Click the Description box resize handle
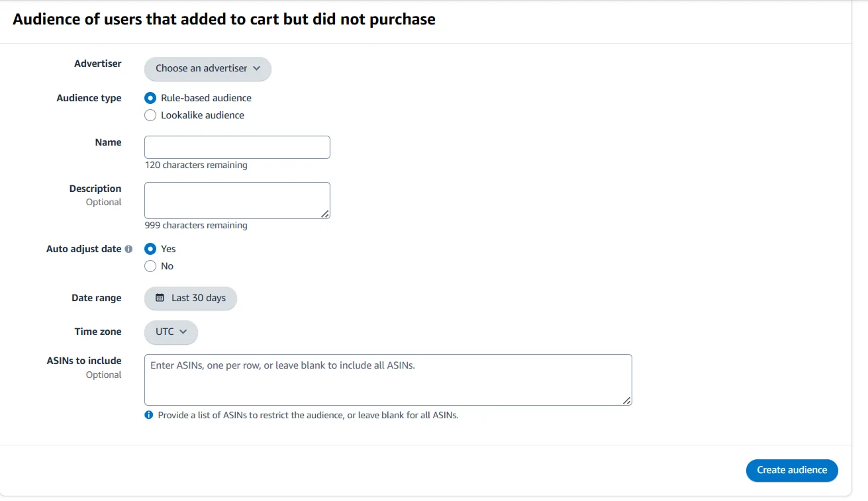Screen dimensions: 868x501 point(325,214)
